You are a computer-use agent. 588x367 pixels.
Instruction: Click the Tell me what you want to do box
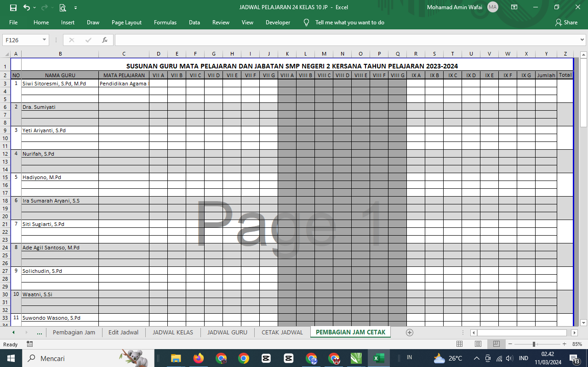click(x=349, y=23)
